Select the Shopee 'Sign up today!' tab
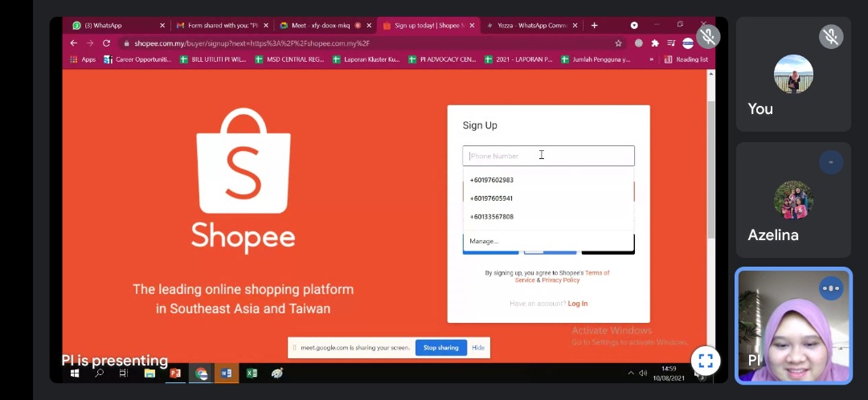The width and height of the screenshot is (868, 400). click(429, 26)
